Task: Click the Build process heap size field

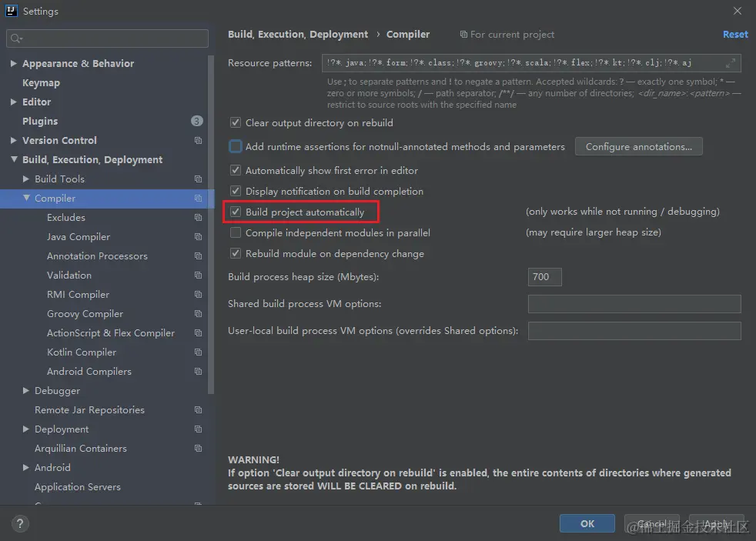Action: click(x=545, y=277)
